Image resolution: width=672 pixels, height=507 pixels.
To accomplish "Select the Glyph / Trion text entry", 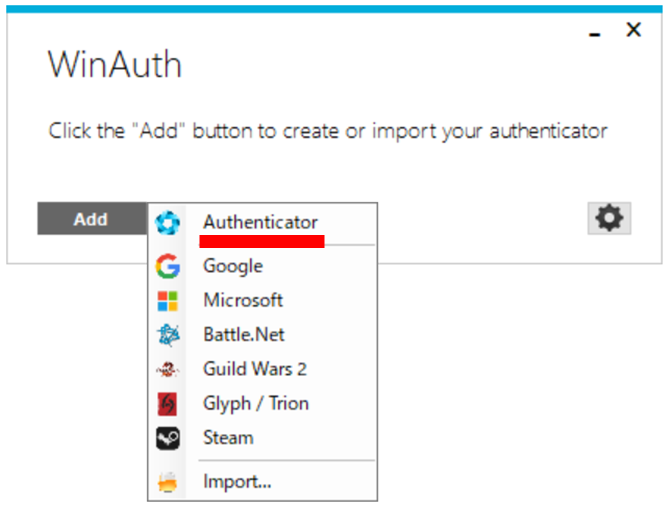I will coord(256,403).
